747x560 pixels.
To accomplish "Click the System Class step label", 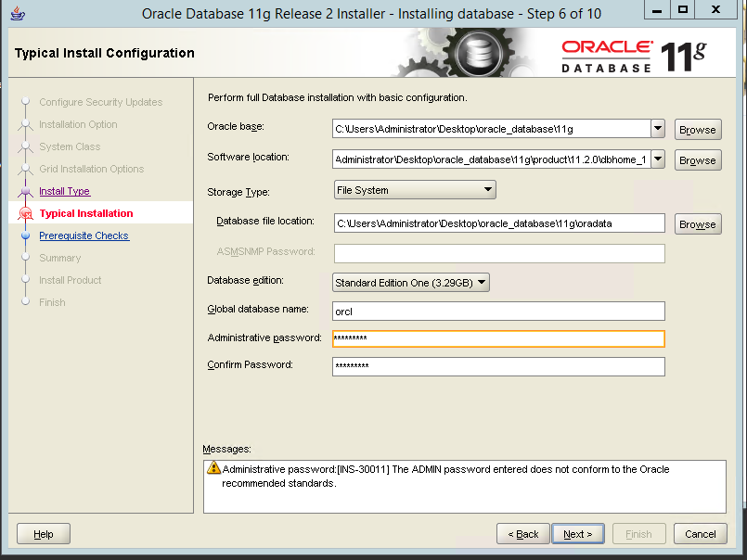I will [70, 146].
